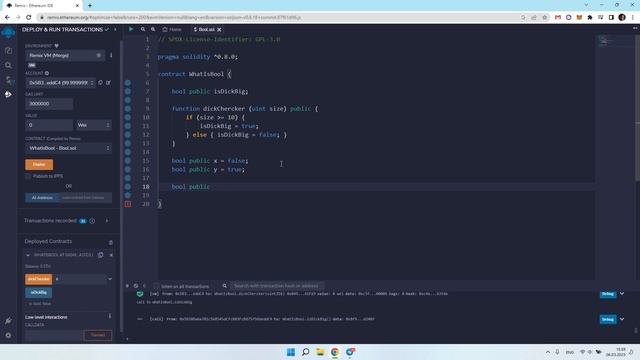Open the Environment dropdown Remix VM (Merge)
The height and width of the screenshot is (360, 640).
pyautogui.click(x=64, y=55)
